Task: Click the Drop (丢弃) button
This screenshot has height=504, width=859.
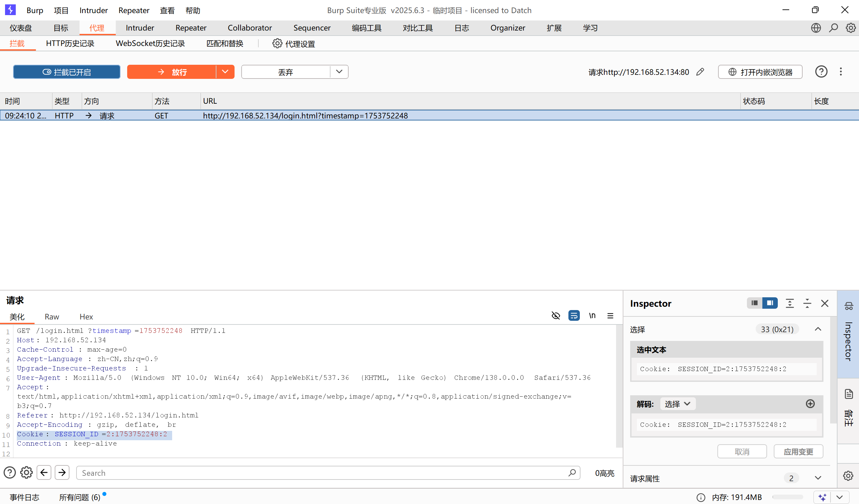Action: pos(286,72)
